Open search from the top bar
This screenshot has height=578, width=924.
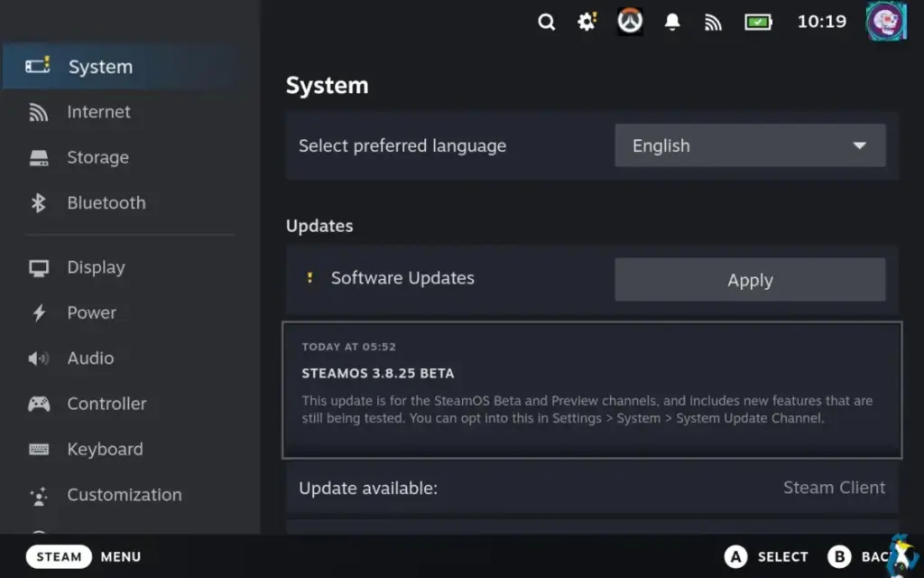click(546, 23)
